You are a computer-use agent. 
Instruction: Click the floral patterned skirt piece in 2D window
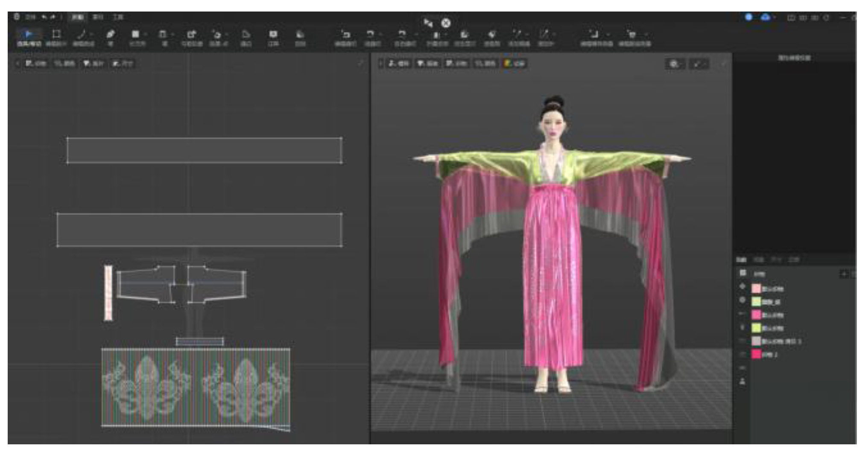pos(196,387)
